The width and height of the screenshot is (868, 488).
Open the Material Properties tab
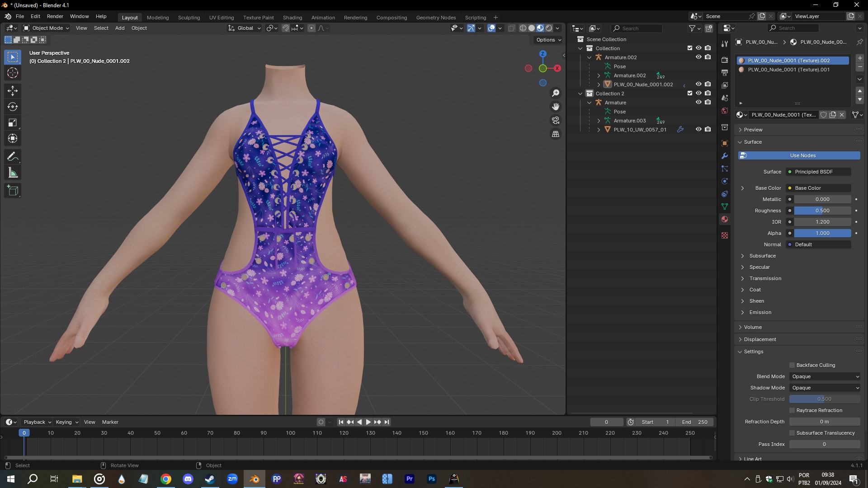point(724,219)
